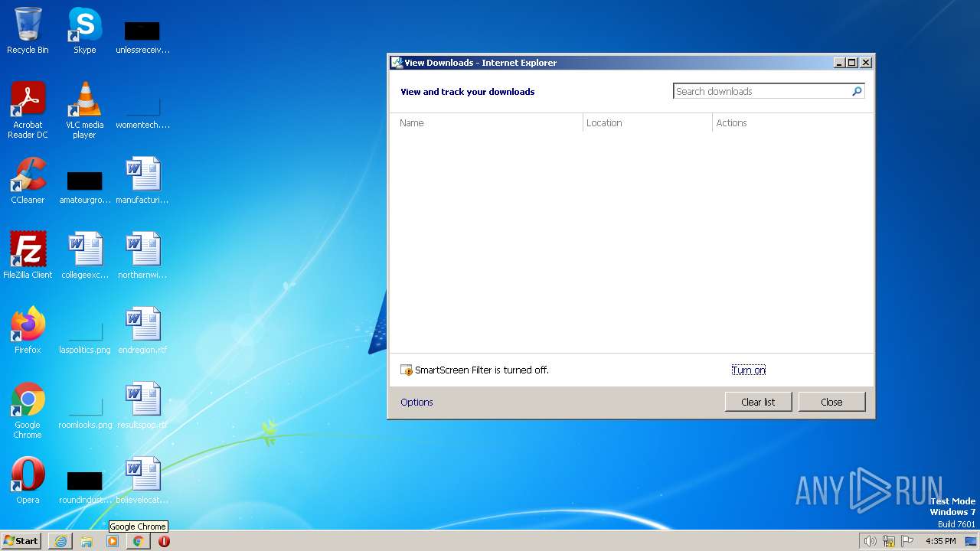Maximize the View Downloads window

coord(851,63)
